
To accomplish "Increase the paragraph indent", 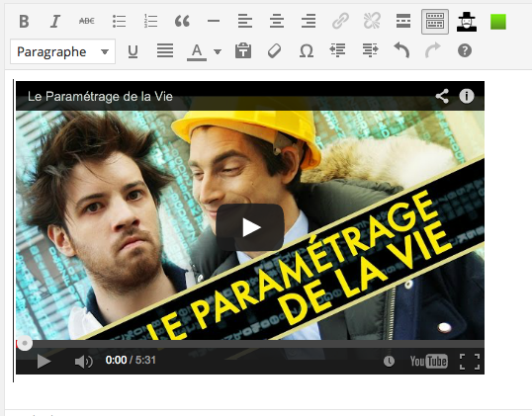I will click(370, 50).
